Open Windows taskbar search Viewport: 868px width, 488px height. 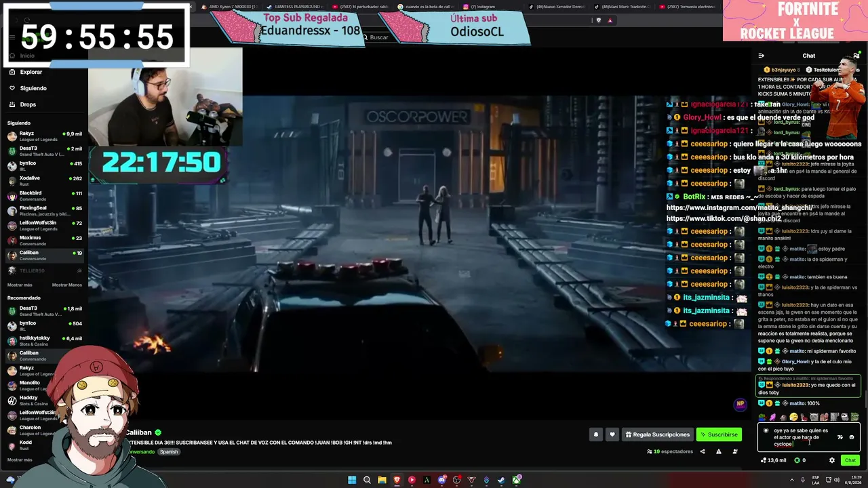367,480
